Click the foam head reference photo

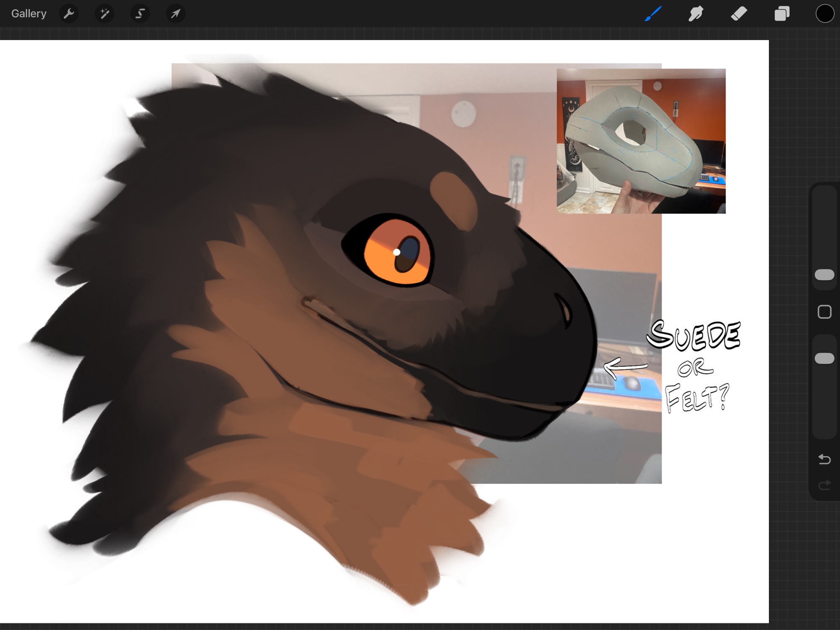point(641,141)
